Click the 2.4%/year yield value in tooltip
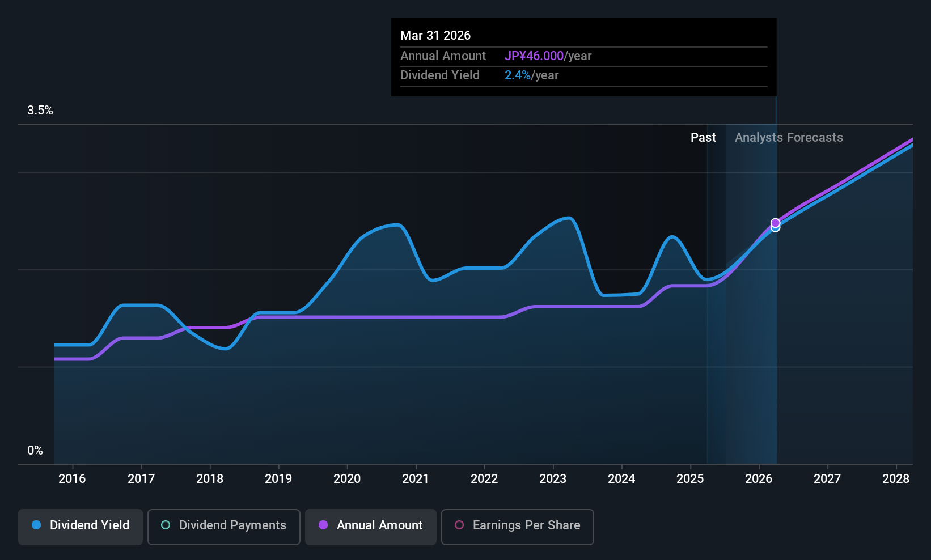Viewport: 931px width, 560px height. [x=531, y=75]
